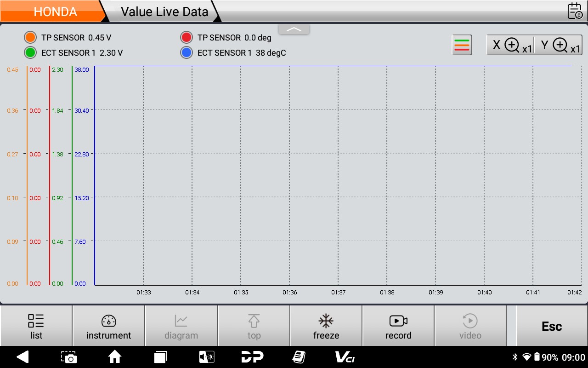Screen dimensions: 588x368
Task: Switch to instrument gauge view
Action: [108, 327]
